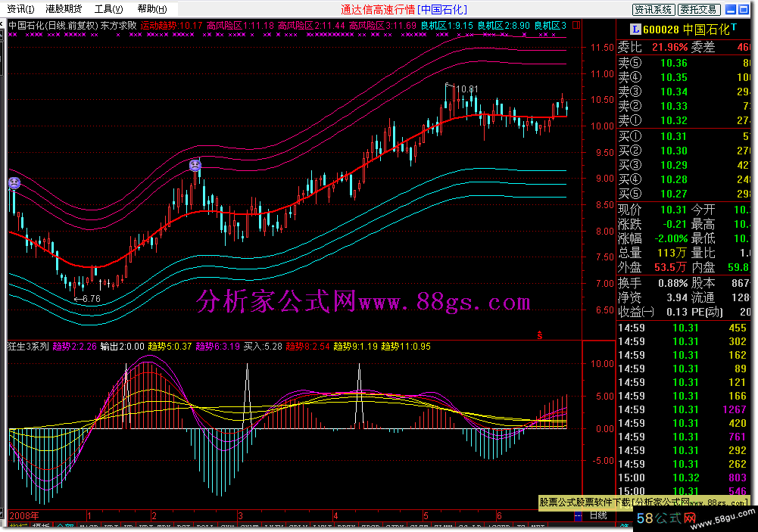Image resolution: width=758 pixels, height=532 pixels.
Task: Click the 良机区1:9.15 indicator label
Action: click(x=447, y=26)
